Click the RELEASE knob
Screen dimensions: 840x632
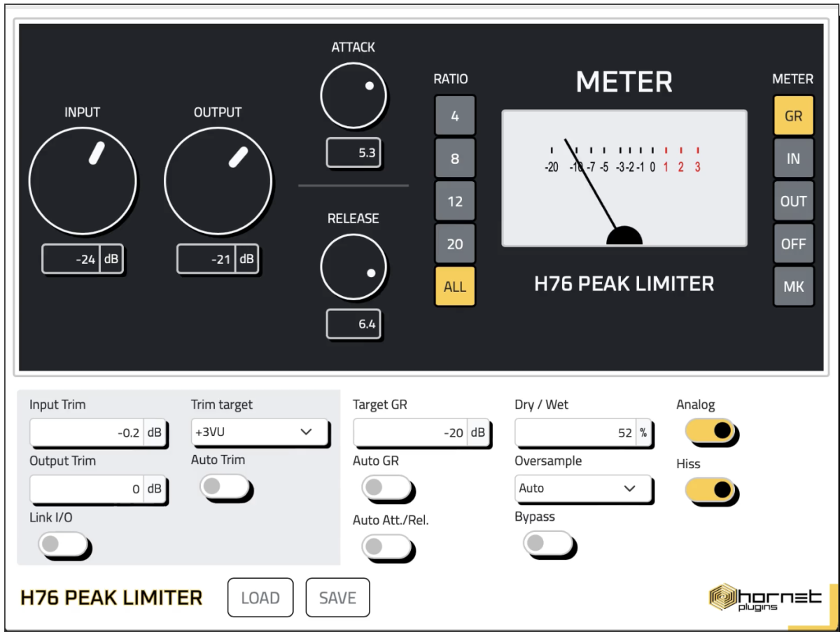353,267
